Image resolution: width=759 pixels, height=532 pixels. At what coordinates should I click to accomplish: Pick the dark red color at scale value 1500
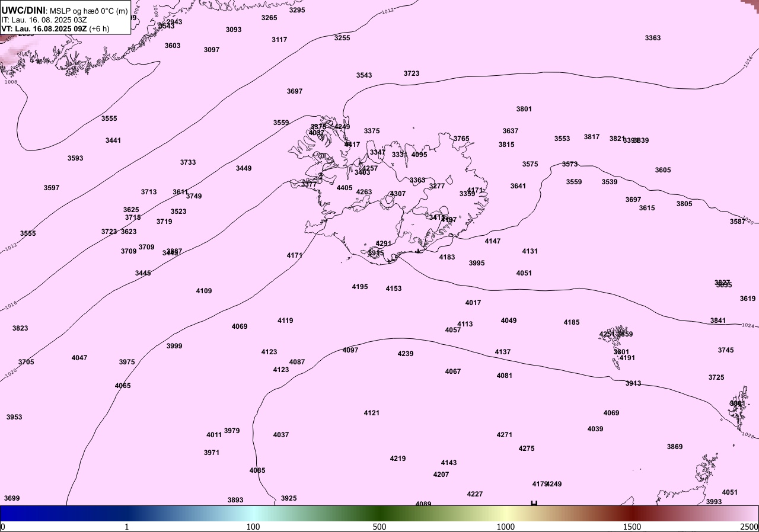[x=632, y=513]
